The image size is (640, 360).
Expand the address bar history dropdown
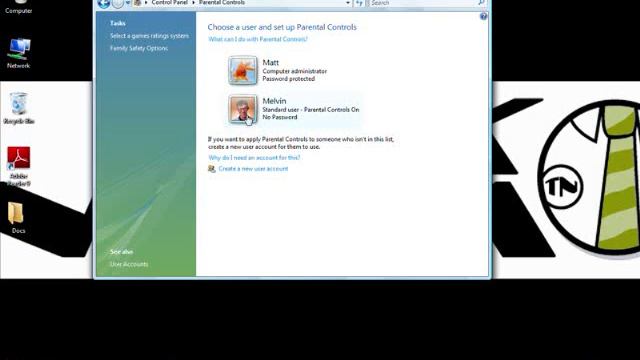click(348, 3)
